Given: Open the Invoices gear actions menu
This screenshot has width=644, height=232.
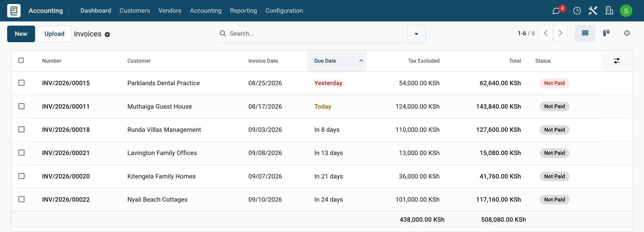Looking at the screenshot, I should coord(107,35).
